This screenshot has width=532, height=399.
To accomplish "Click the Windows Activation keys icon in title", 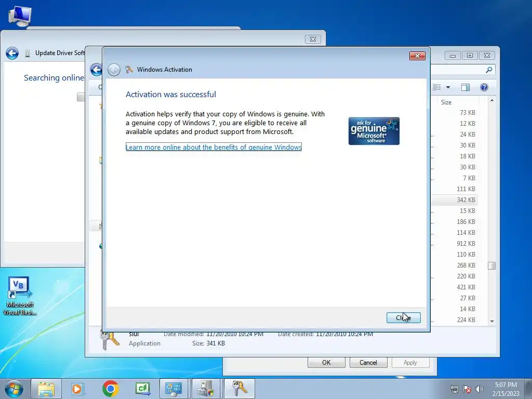I will pos(129,70).
